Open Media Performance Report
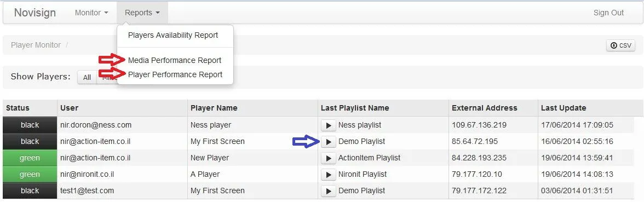Viewport: 644px width, 202px height. point(175,60)
